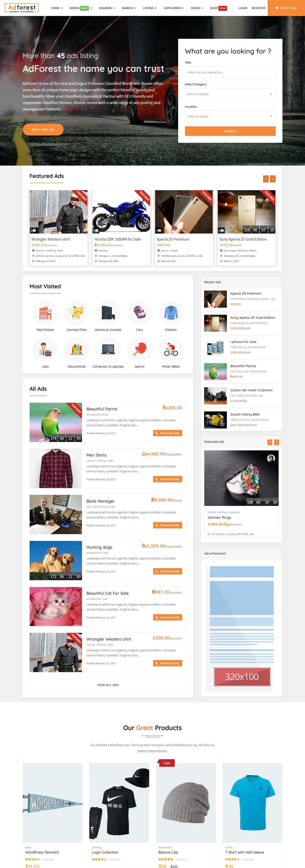Open the Fashion jacket icon
The width and height of the screenshot is (305, 868).
171,312
